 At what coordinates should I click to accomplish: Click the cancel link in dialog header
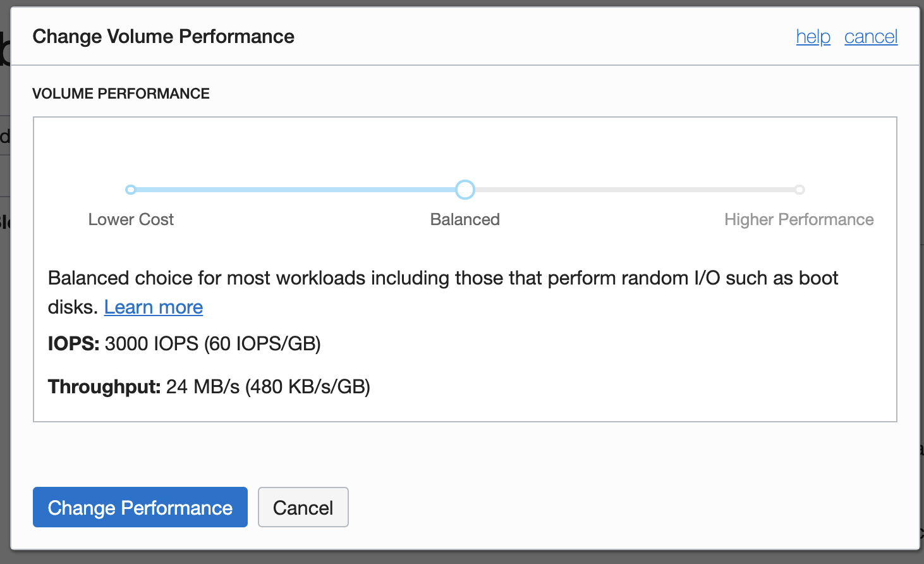(871, 37)
